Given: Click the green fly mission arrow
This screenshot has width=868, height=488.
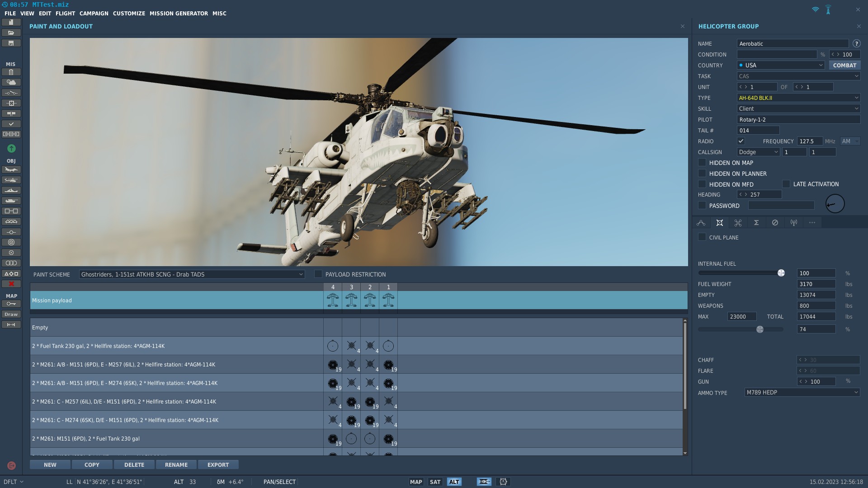Looking at the screenshot, I should [x=11, y=148].
